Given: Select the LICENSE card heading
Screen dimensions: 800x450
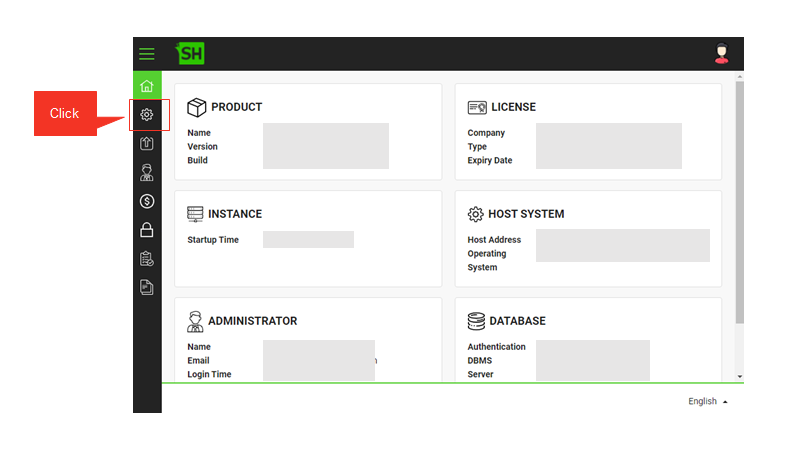Looking at the screenshot, I should point(513,107).
